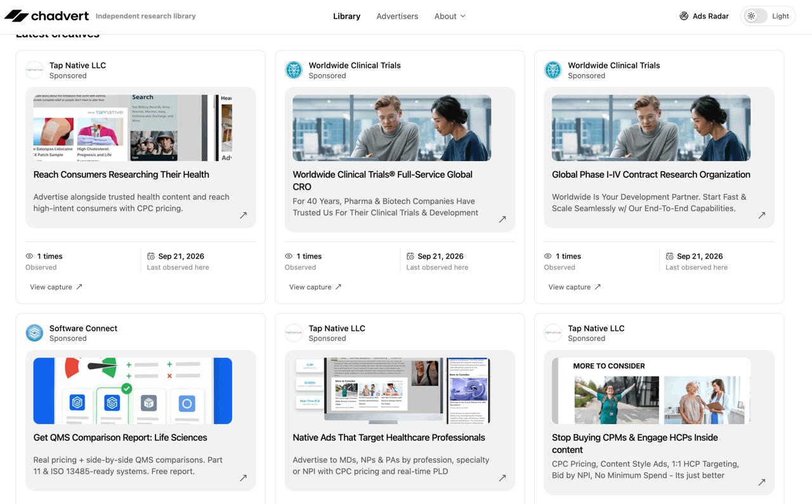Screen dimensions: 812x504
Task: Click the More To Consider ad image
Action: [x=652, y=391]
